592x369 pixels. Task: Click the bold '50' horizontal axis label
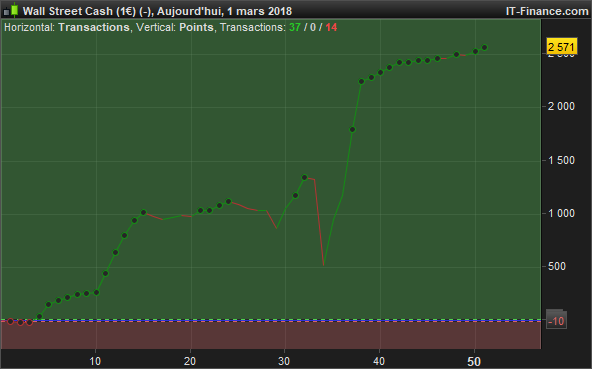click(x=474, y=361)
